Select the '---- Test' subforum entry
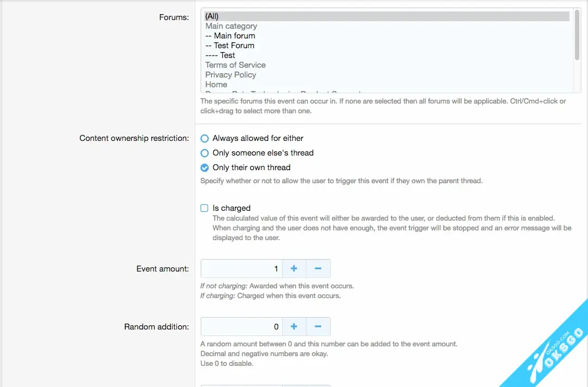588x387 pixels. pos(220,55)
